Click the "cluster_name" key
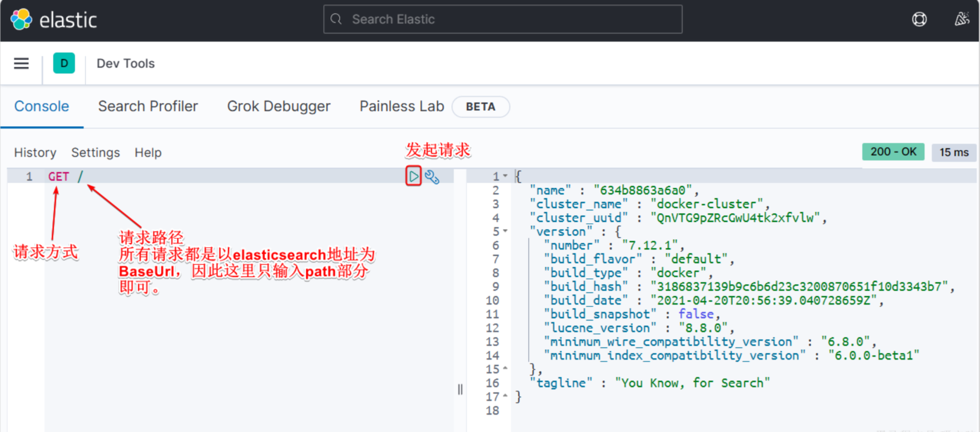Image resolution: width=980 pixels, height=432 pixels. coord(579,204)
